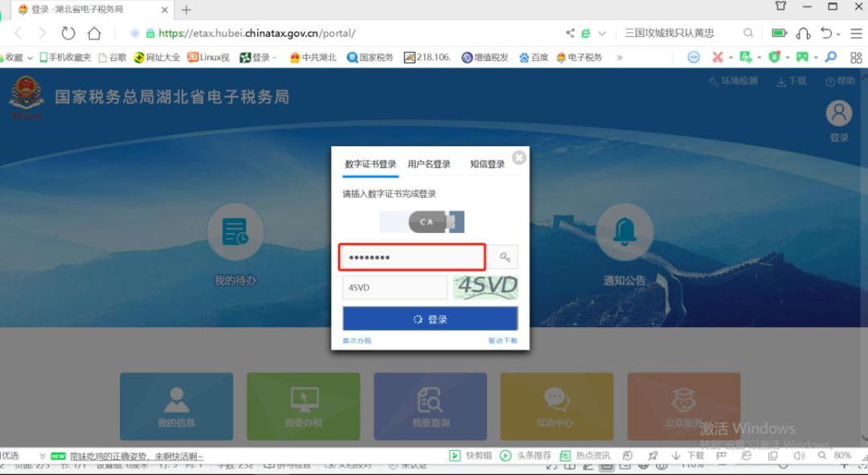The width and height of the screenshot is (868, 475).
Task: Click the captcha input containing 4SVD
Action: [x=395, y=287]
